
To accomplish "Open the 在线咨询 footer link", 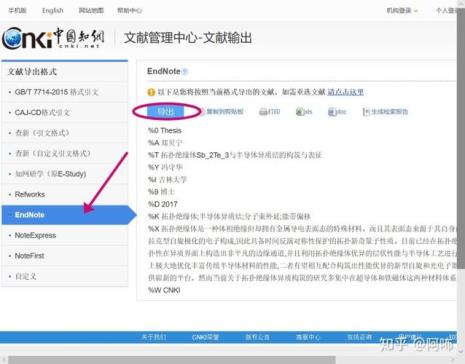I will pos(359,337).
